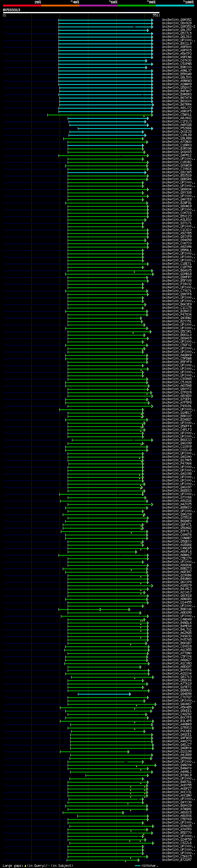Select hit UniRef100_Q9M352-2

coord(179,26)
